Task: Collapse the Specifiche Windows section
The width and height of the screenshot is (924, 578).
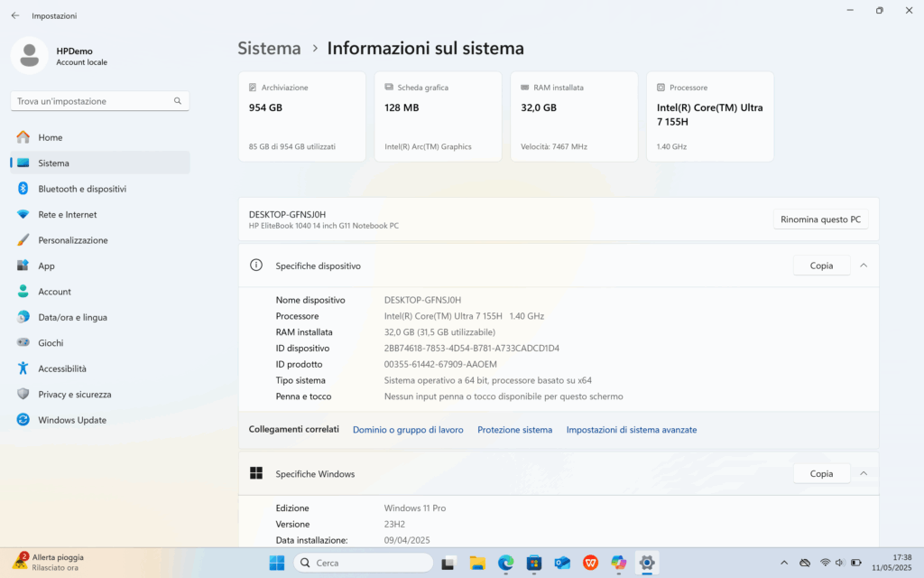Action: pos(864,473)
